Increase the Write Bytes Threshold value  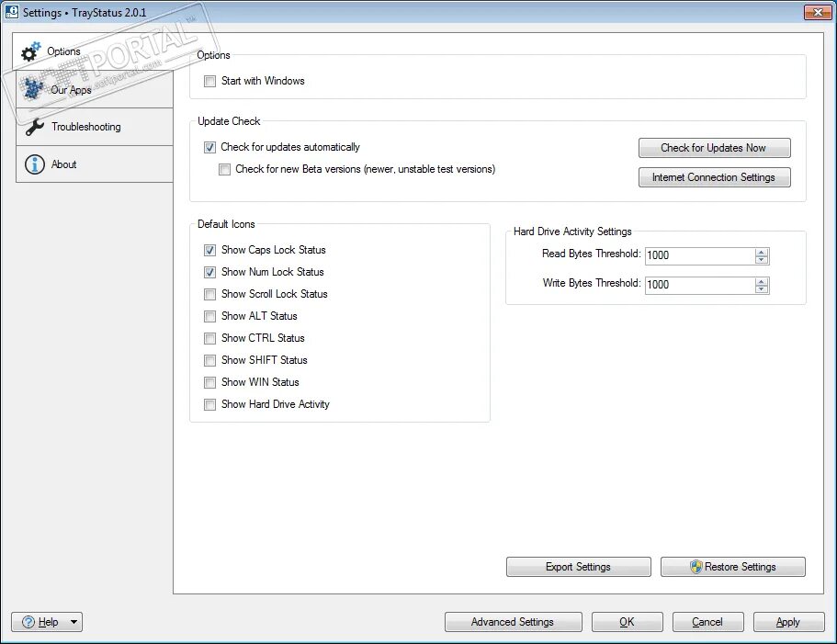coord(762,281)
